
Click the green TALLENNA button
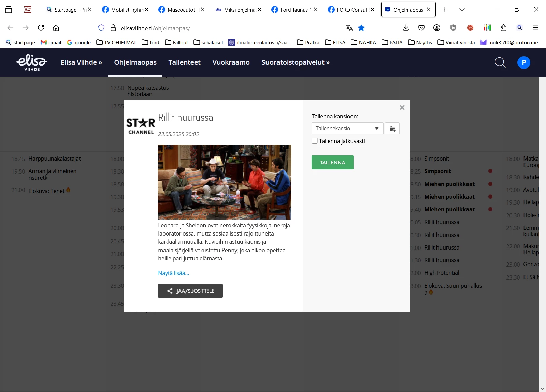pos(332,163)
